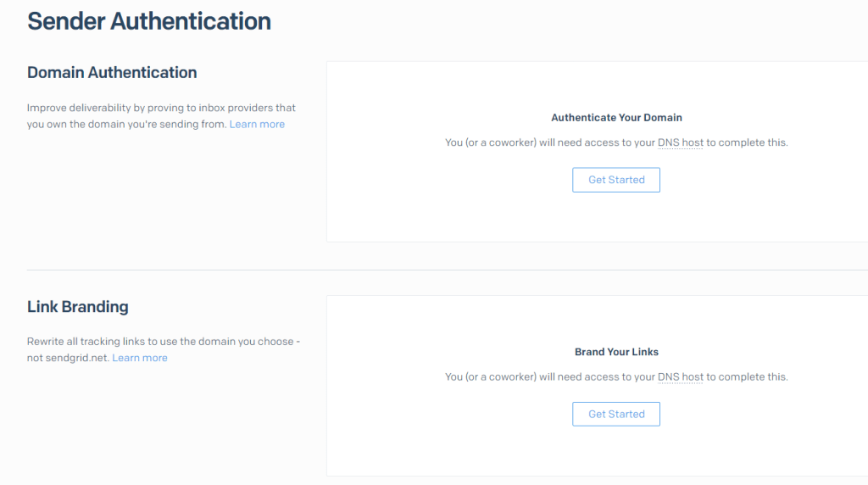Click the Sender Authentication page title
The image size is (868, 485).
pos(149,21)
